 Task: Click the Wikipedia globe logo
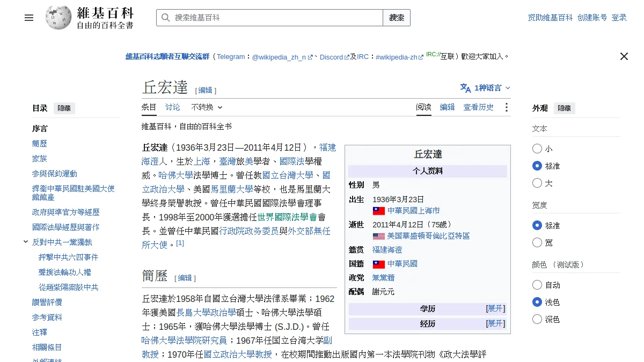pyautogui.click(x=58, y=18)
